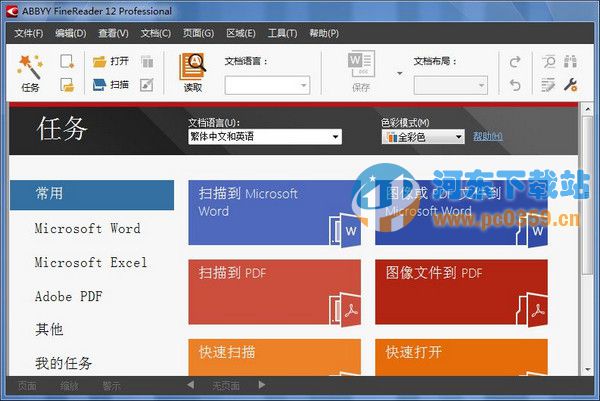Select the 其他 task category
This screenshot has width=600, height=401.
[x=49, y=329]
